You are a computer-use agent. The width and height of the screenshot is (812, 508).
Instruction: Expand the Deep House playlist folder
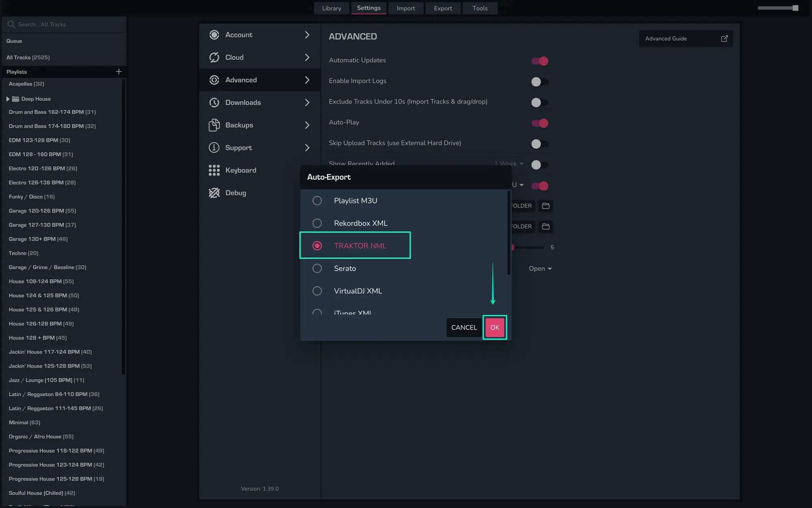tap(8, 99)
